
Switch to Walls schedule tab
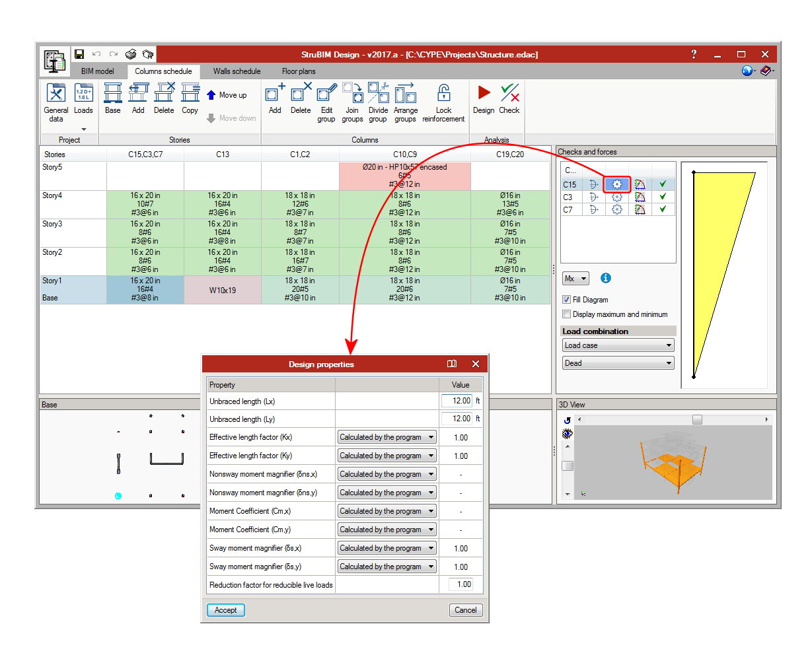click(237, 71)
